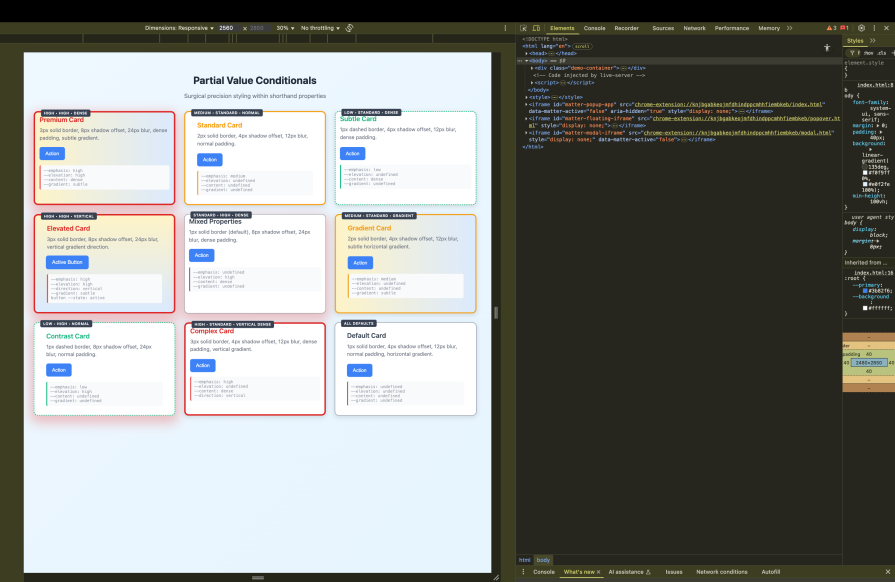This screenshot has width=895, height=582.
Task: Click the new style rule plus icon
Action: [x=893, y=52]
